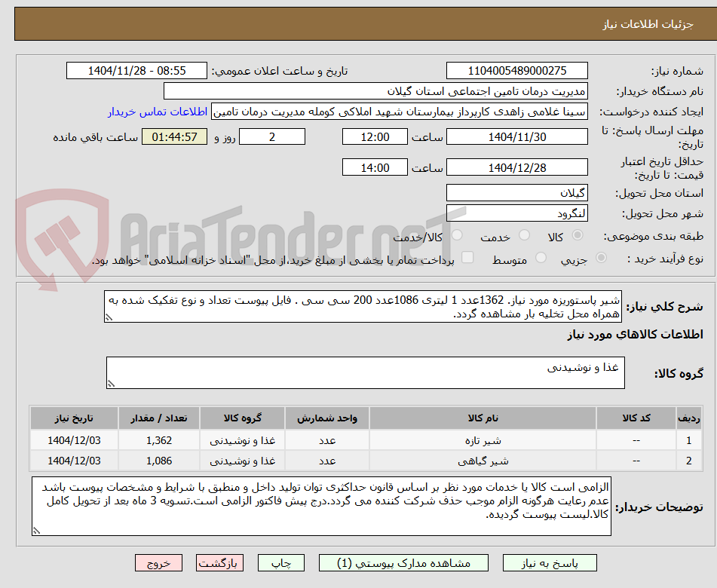717x588 pixels.
Task: Click the توضیحات خریدار textarea
Action: click(321, 506)
